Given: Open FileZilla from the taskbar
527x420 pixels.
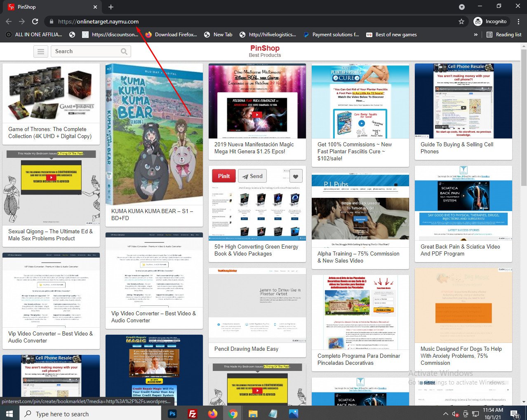Looking at the screenshot, I should [192, 413].
